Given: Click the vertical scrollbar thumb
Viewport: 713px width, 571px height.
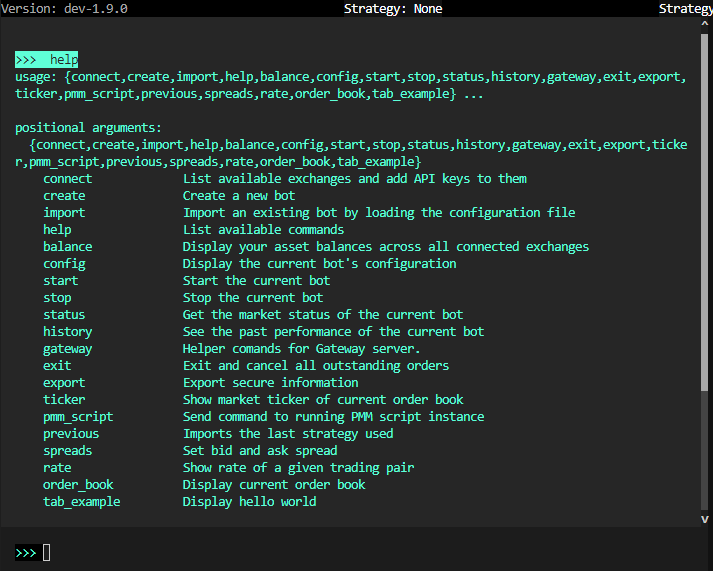Looking at the screenshot, I should point(705,210).
